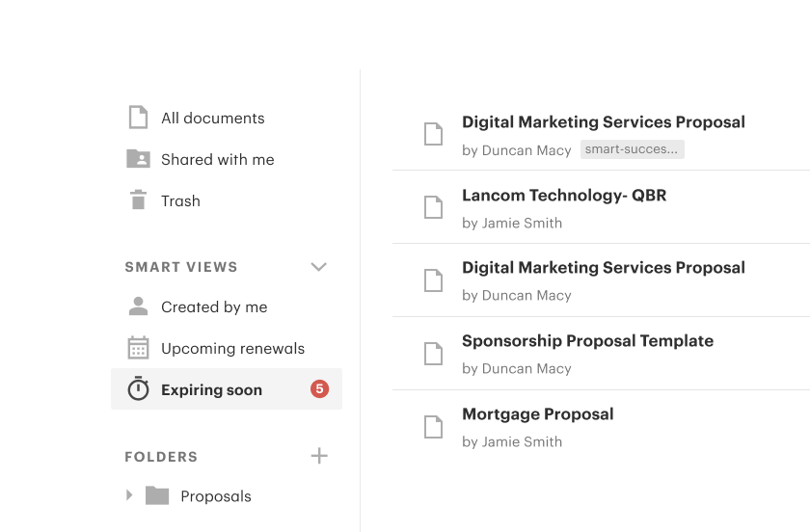
Task: Expand the Proposals folder tree arrow
Action: 129,495
